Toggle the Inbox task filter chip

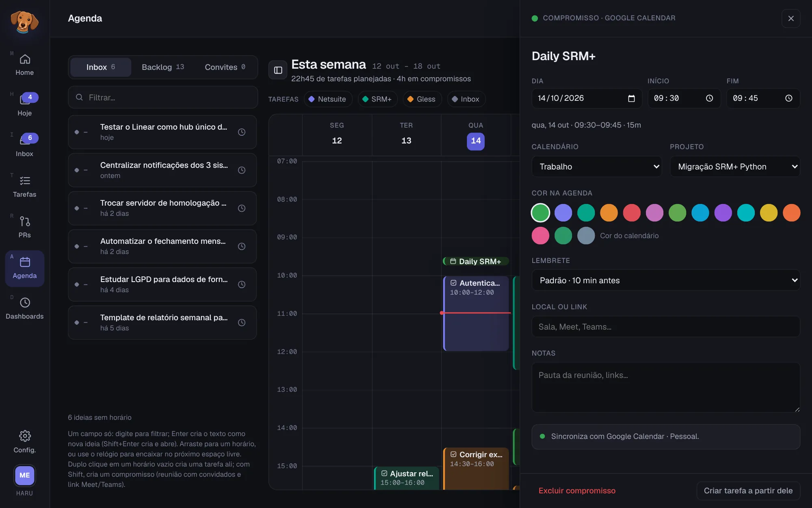coord(466,99)
